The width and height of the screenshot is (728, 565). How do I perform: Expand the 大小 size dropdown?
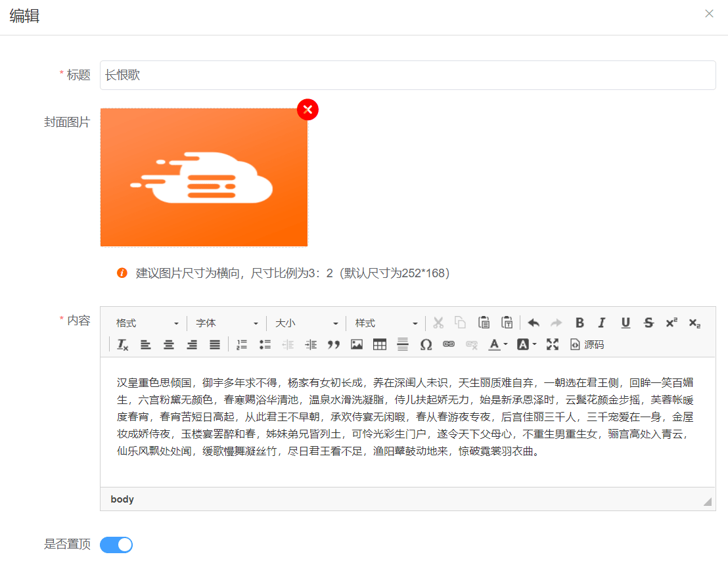[x=306, y=323]
